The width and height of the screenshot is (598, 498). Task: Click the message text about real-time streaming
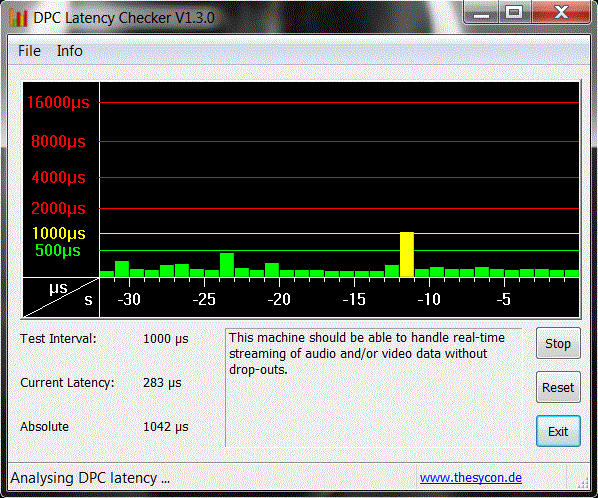[x=367, y=353]
